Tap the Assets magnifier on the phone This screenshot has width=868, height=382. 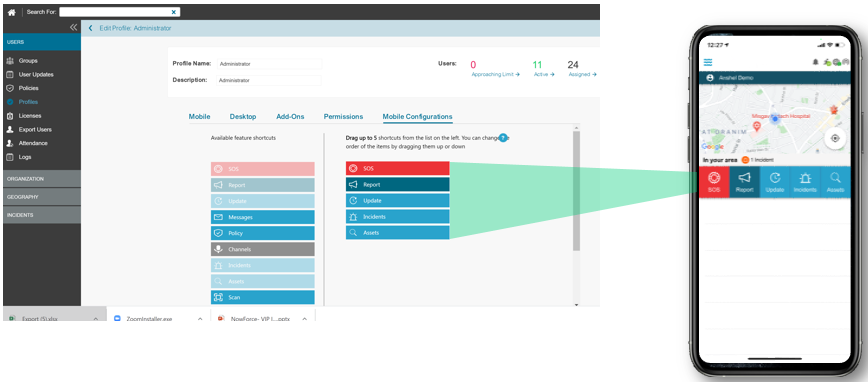(x=835, y=182)
